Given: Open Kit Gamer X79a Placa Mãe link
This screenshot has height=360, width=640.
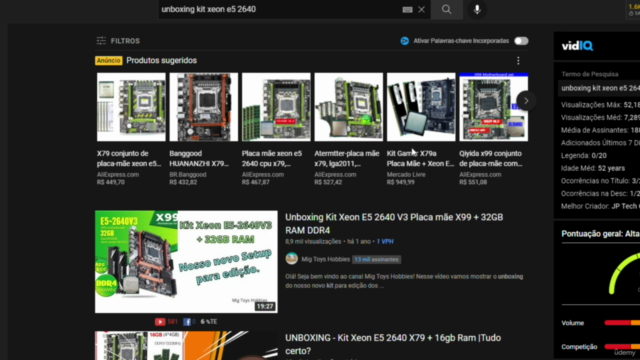Looking at the screenshot, I should [420, 158].
